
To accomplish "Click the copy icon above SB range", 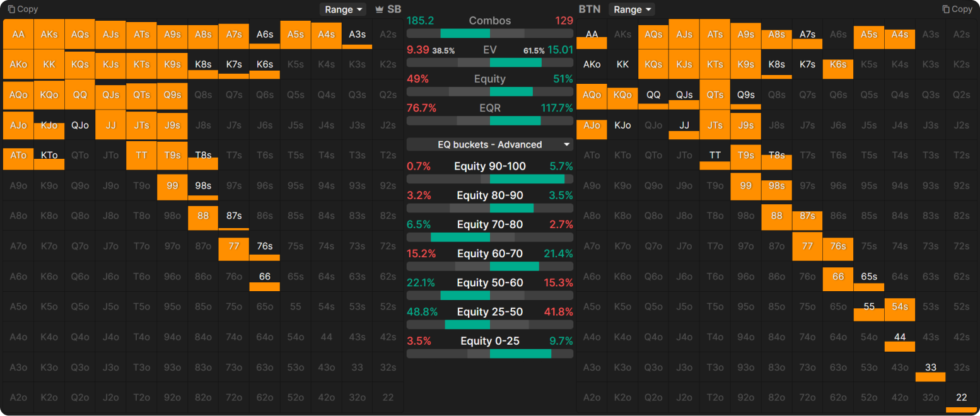I will point(11,9).
